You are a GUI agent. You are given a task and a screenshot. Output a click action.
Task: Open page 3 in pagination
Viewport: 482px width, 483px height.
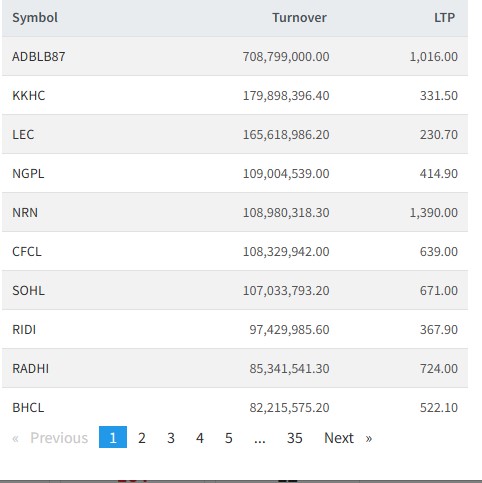171,438
